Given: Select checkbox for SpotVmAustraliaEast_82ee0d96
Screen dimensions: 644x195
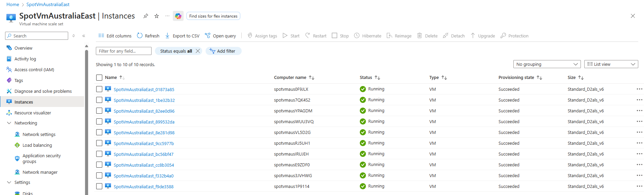Looking at the screenshot, I should pos(99,111).
